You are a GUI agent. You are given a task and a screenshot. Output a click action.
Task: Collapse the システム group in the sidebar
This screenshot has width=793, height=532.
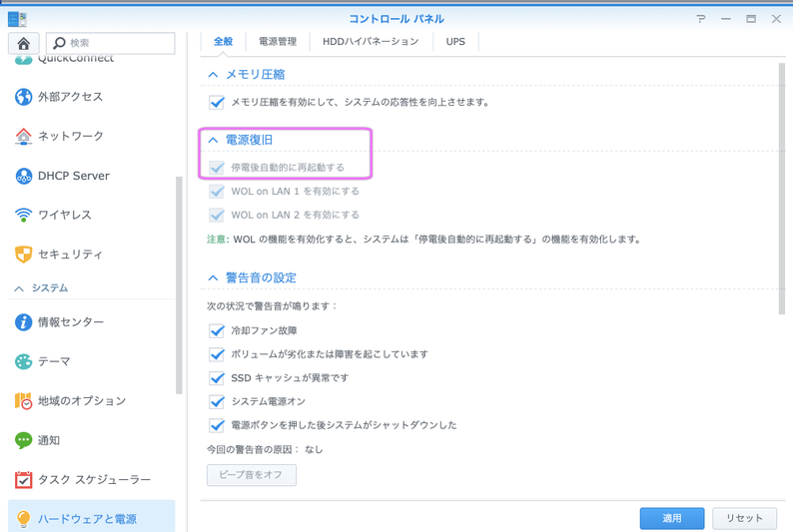click(19, 288)
